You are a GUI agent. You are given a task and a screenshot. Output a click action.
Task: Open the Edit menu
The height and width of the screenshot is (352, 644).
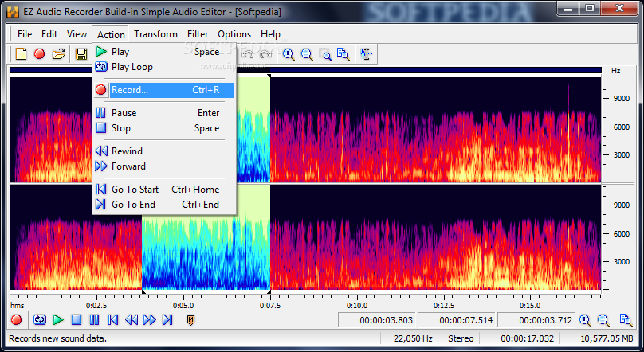tap(49, 34)
